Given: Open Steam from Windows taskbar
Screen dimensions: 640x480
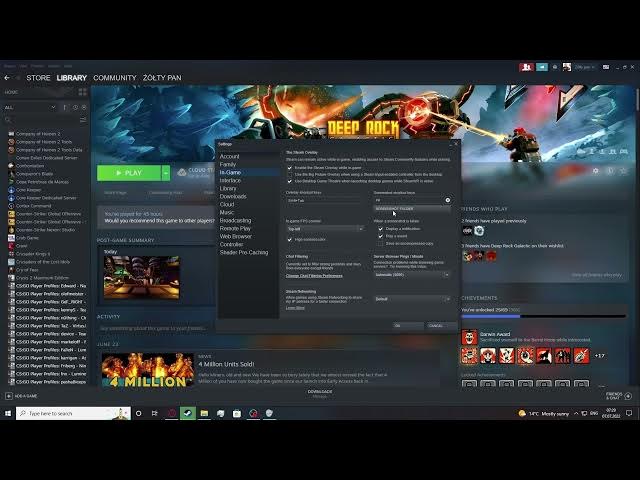Looking at the screenshot, I should (x=188, y=413).
